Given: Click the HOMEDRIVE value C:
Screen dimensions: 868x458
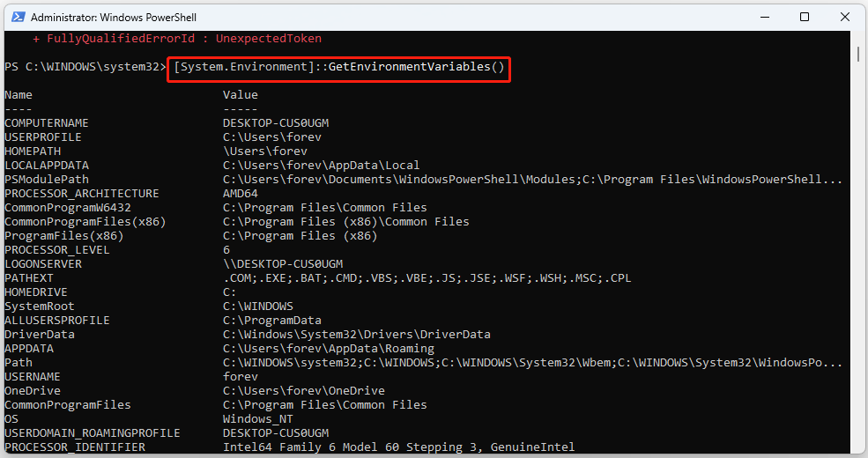Looking at the screenshot, I should click(x=230, y=292).
